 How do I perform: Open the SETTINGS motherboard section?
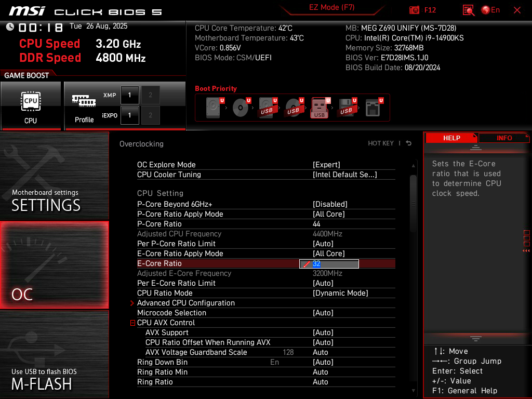[54, 176]
